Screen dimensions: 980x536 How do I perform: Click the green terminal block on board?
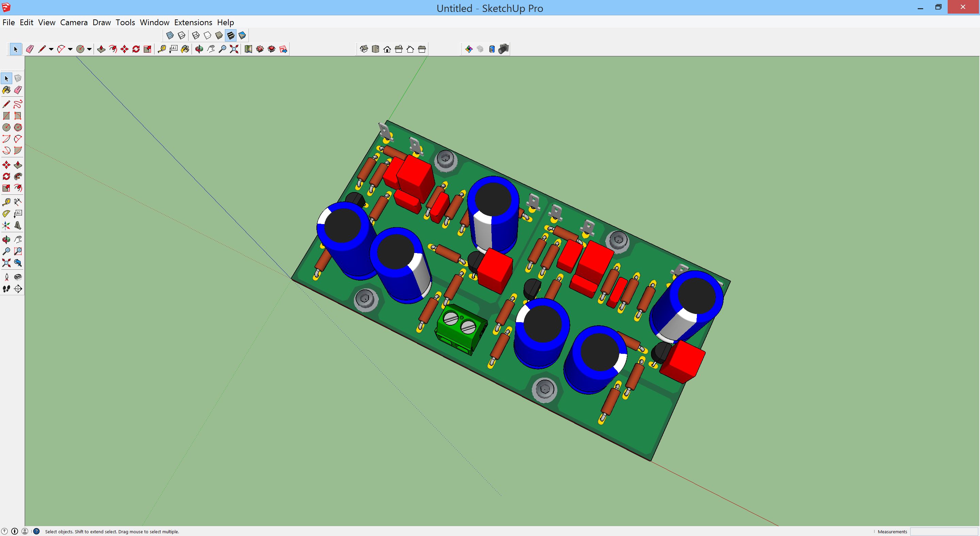(x=461, y=329)
